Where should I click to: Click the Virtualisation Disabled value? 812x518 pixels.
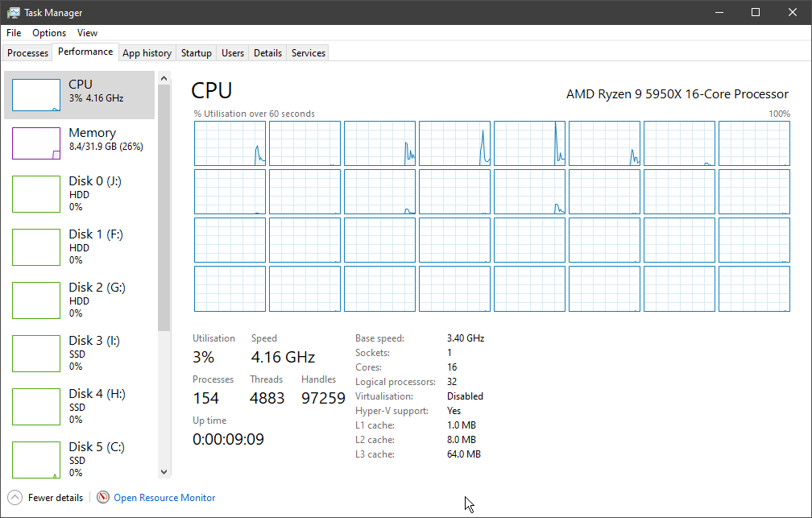pyautogui.click(x=465, y=396)
